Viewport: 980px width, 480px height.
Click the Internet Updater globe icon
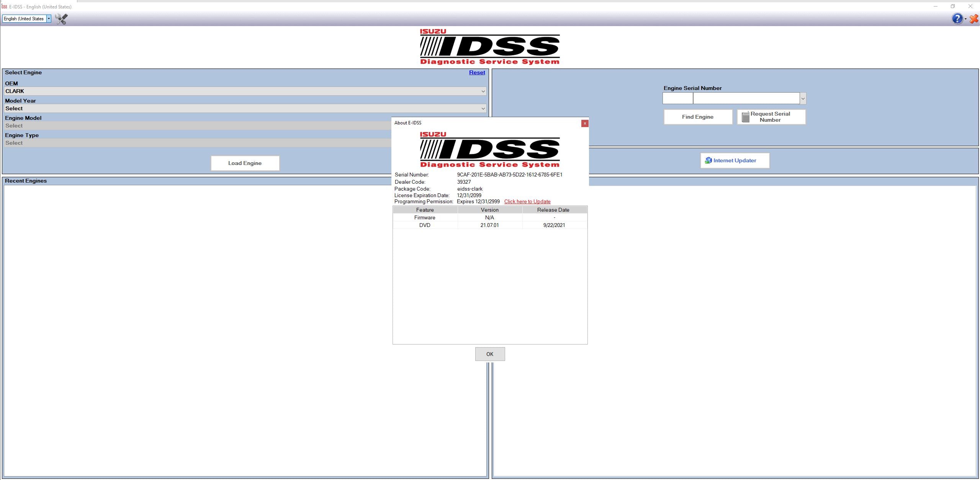coord(708,160)
